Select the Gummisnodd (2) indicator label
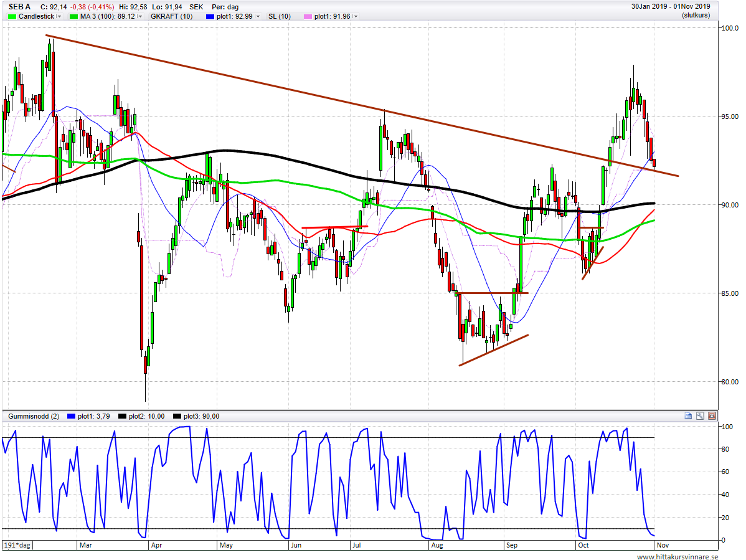Viewport: 746px width, 560px height. coord(34,416)
